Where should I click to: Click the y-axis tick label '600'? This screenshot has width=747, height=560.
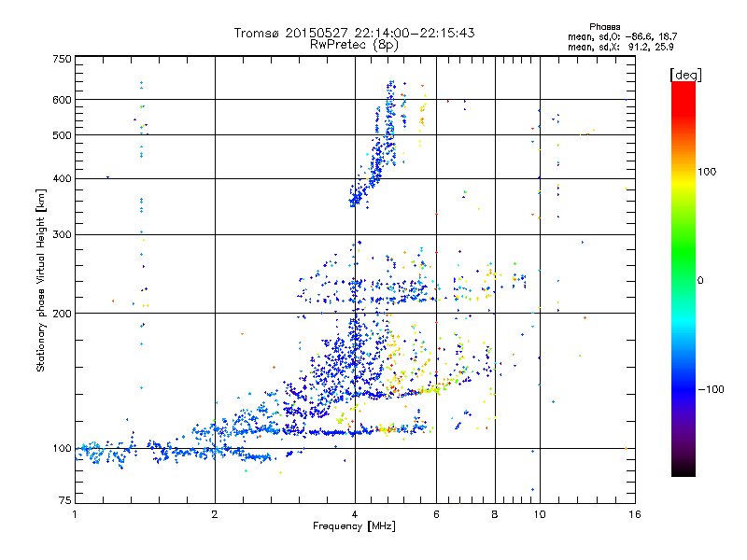pos(62,100)
